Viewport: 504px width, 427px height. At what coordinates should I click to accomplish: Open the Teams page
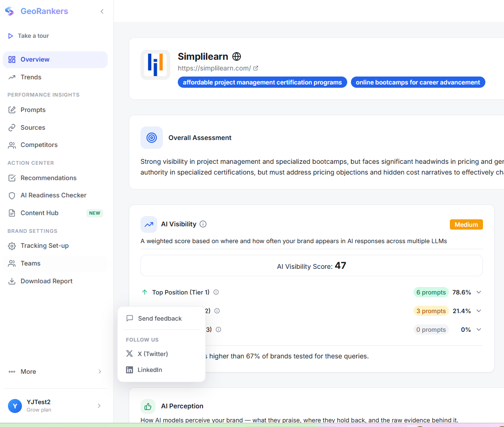pyautogui.click(x=55, y=263)
